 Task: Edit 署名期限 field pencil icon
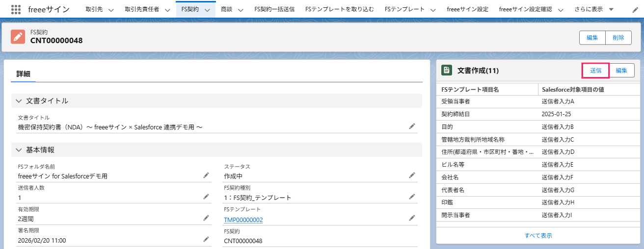point(206,239)
